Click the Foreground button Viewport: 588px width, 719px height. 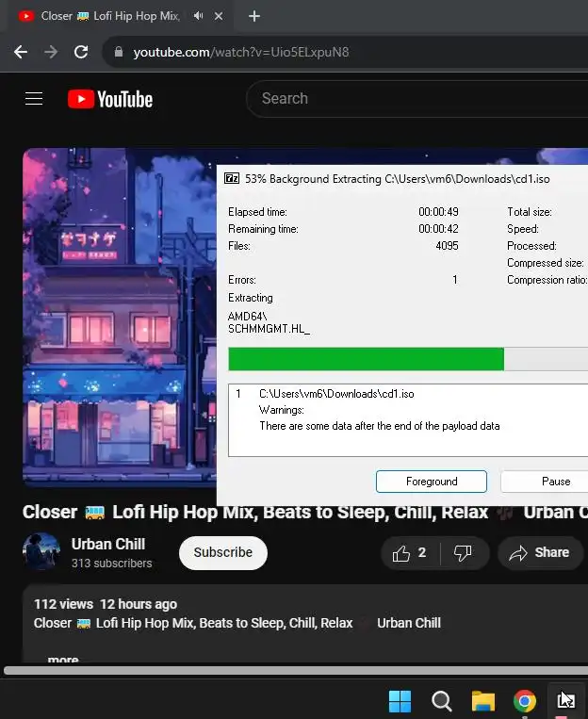coord(432,482)
